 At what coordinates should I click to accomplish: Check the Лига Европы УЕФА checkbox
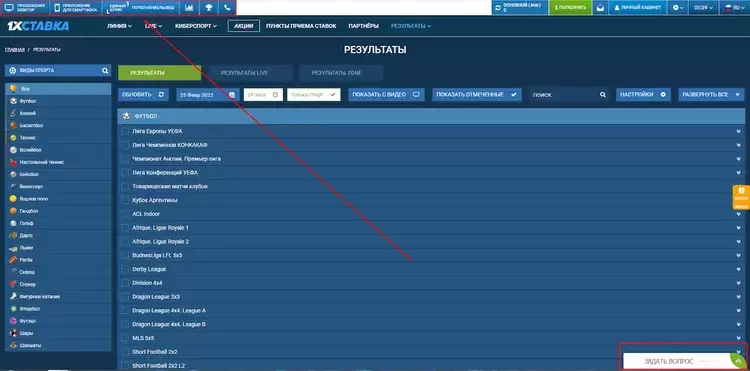tap(124, 131)
